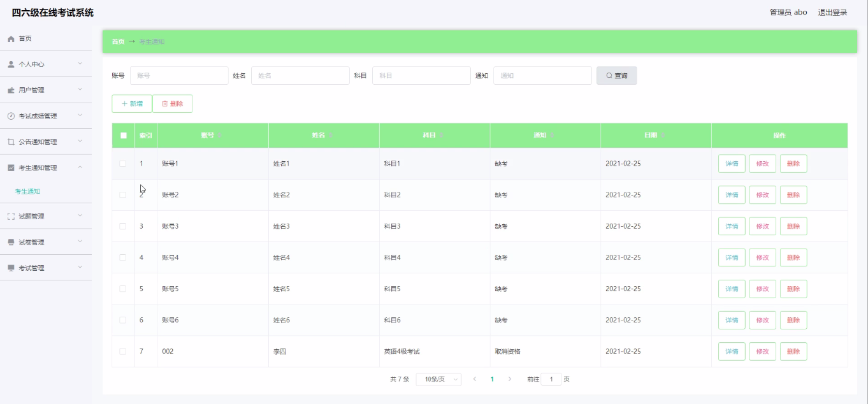Check the checkbox for row 账号3
This screenshot has height=404, width=868.
[x=123, y=226]
